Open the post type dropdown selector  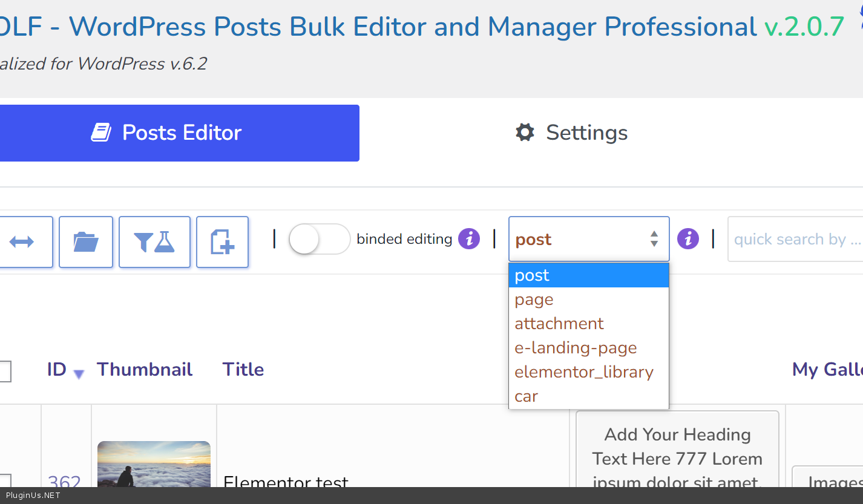pyautogui.click(x=588, y=239)
